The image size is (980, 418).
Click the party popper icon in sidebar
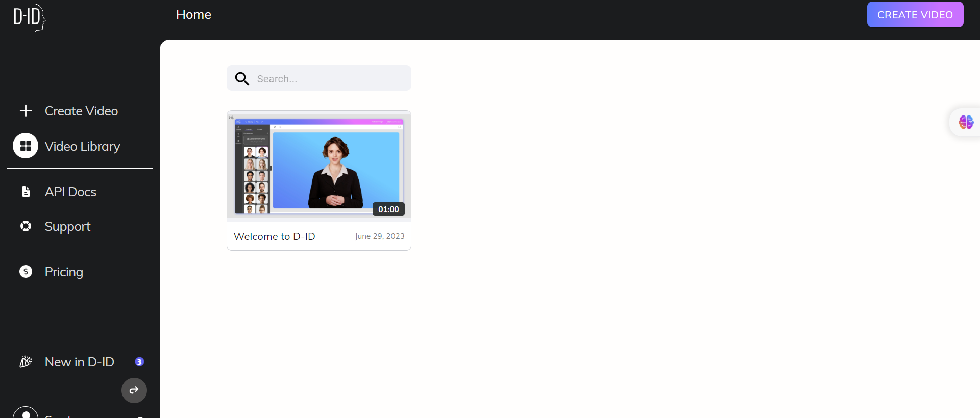pyautogui.click(x=26, y=362)
